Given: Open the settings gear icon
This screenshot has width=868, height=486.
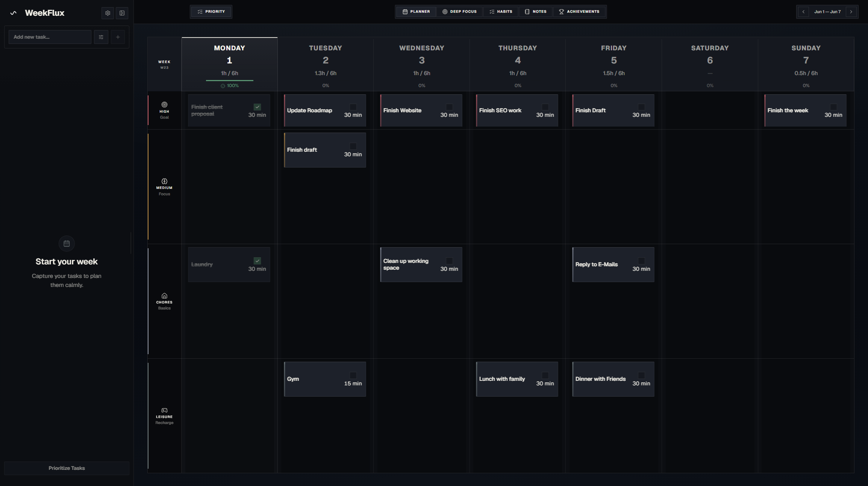Looking at the screenshot, I should pyautogui.click(x=108, y=13).
